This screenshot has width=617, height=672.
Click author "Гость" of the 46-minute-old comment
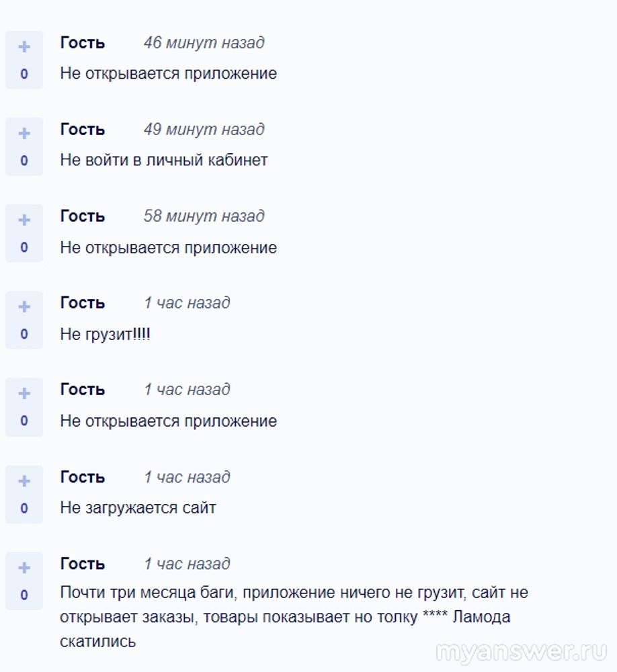pos(83,43)
